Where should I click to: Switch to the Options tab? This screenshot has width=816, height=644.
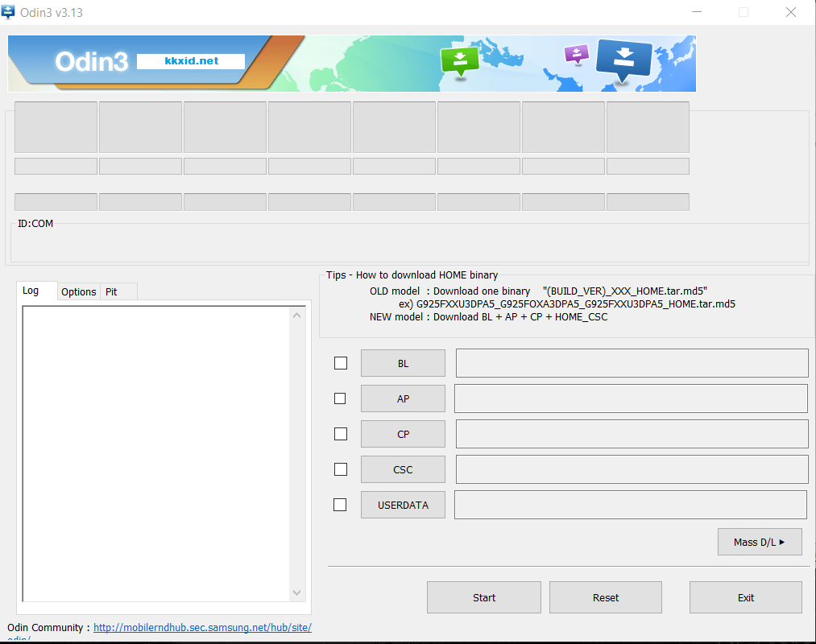tap(79, 292)
